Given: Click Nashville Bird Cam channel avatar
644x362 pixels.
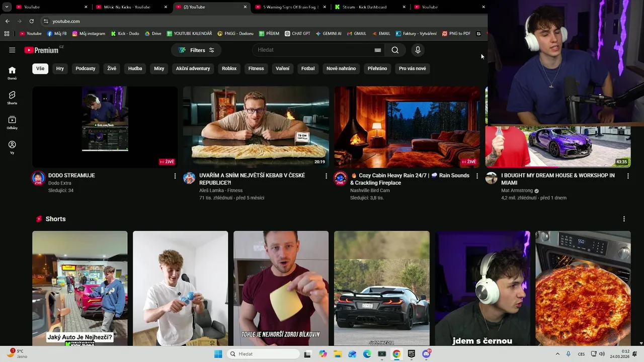Looking at the screenshot, I should pos(340,178).
